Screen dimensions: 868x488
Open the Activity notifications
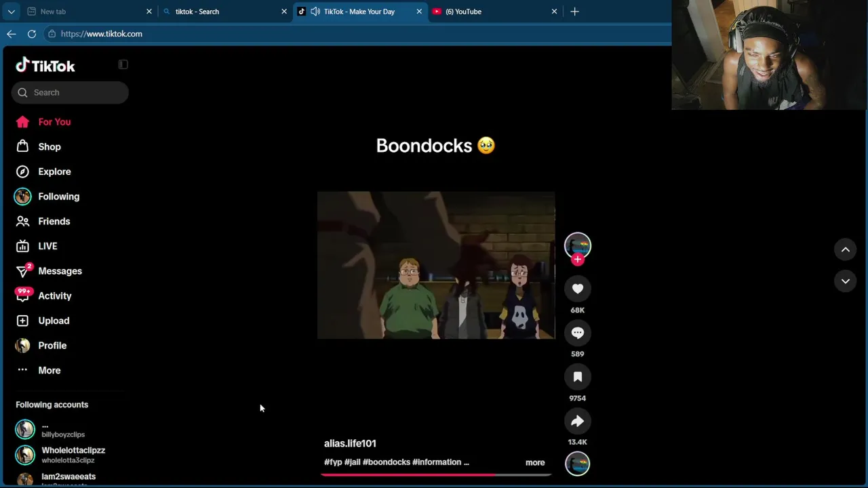click(43, 296)
